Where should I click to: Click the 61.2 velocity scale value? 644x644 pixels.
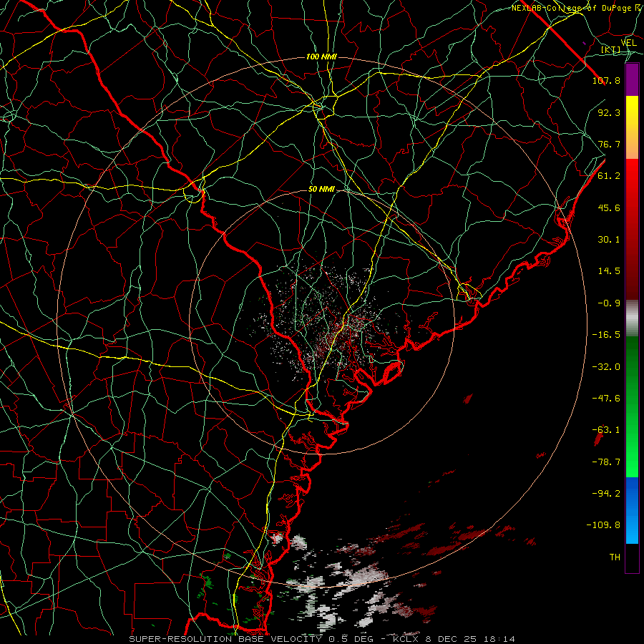(609, 176)
